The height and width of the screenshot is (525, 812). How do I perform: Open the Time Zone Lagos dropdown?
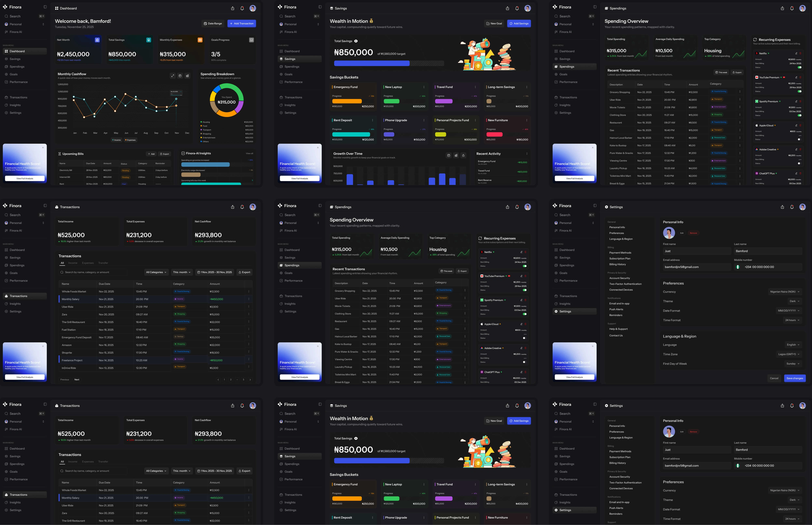pos(788,354)
